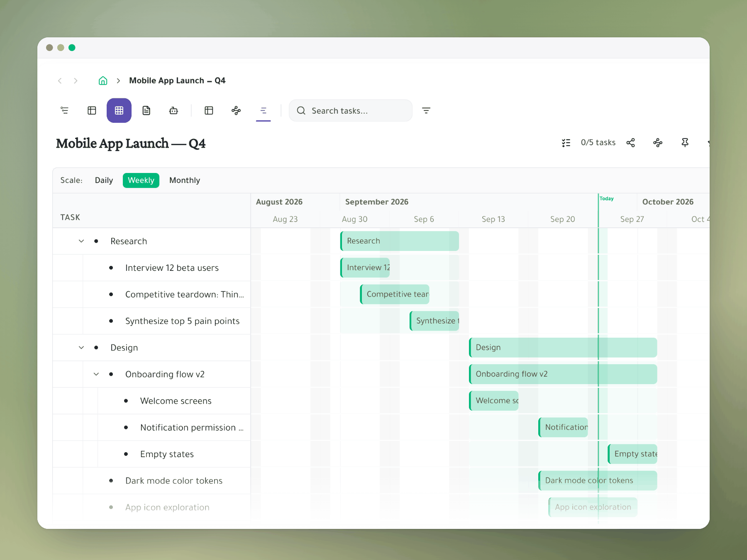Click the workflow nodes icon in toolbar

point(236,110)
